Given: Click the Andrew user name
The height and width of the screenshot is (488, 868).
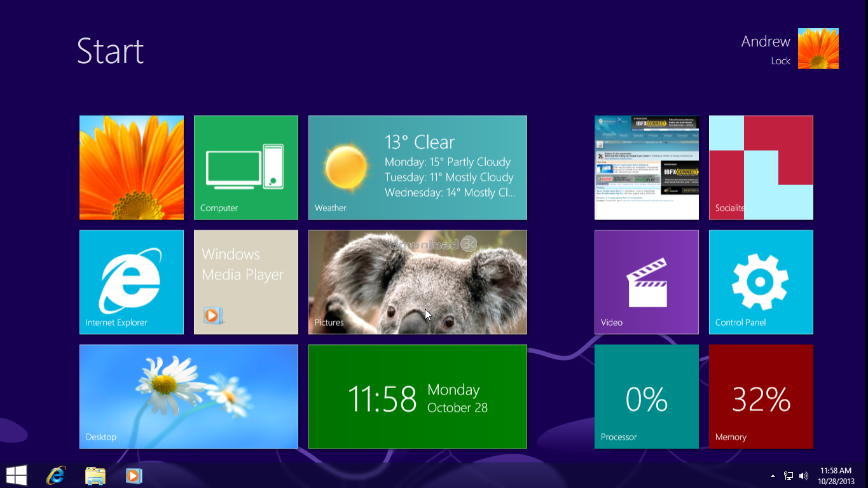Looking at the screenshot, I should tap(766, 41).
